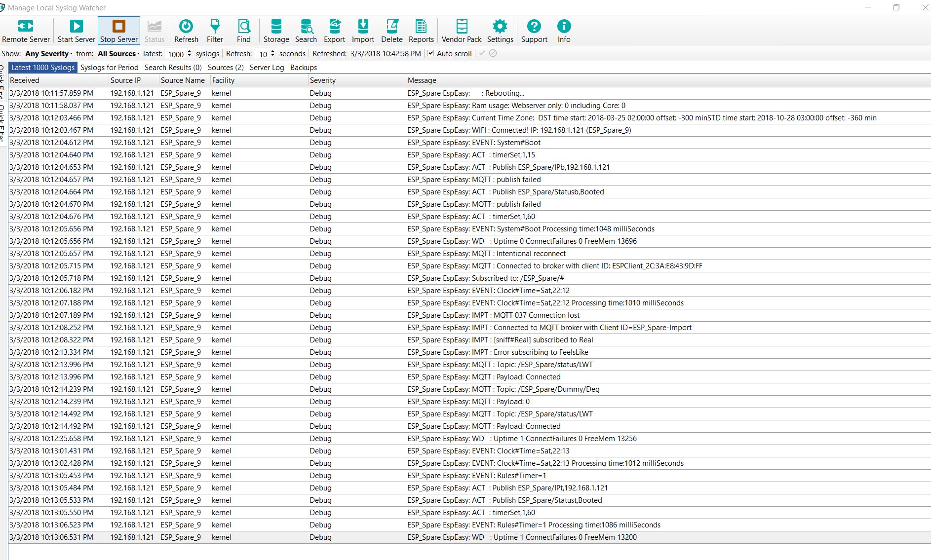Export the collected syslogs
The height and width of the screenshot is (560, 931).
[334, 31]
